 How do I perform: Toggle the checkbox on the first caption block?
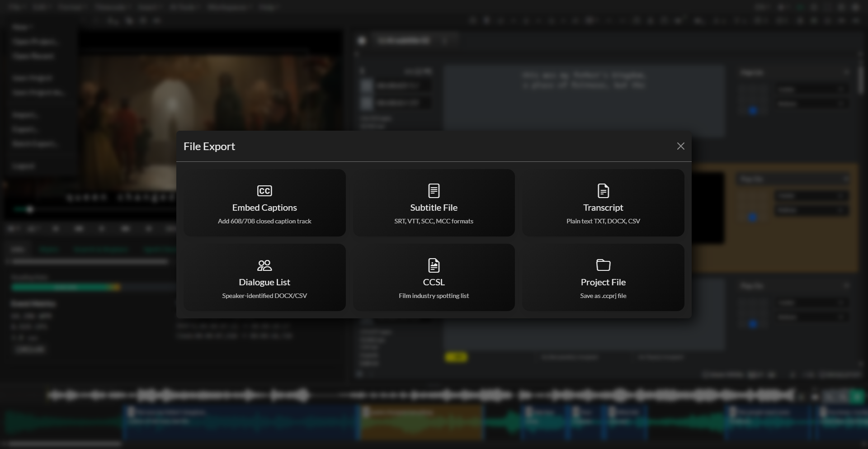pos(367,86)
